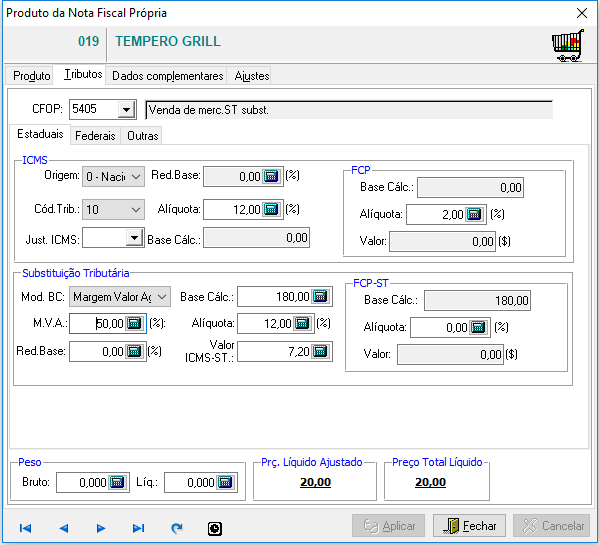Click the refresh arrow icon

(x=176, y=529)
